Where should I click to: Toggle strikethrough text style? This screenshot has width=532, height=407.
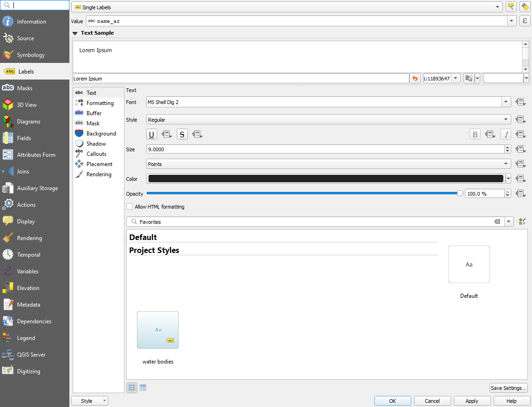pyautogui.click(x=182, y=134)
